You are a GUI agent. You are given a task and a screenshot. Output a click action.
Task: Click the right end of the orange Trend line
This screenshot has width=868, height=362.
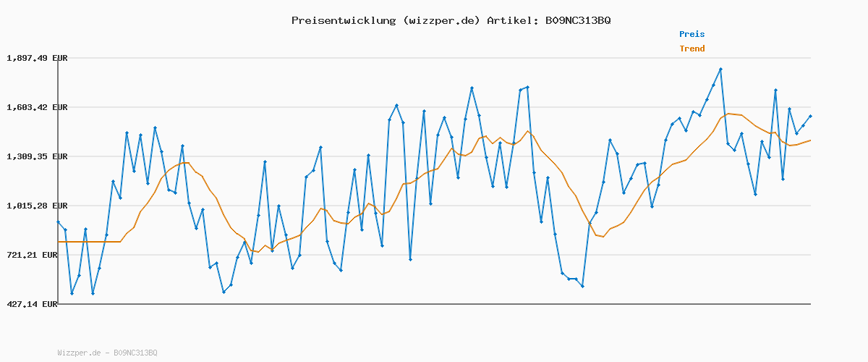(x=810, y=140)
